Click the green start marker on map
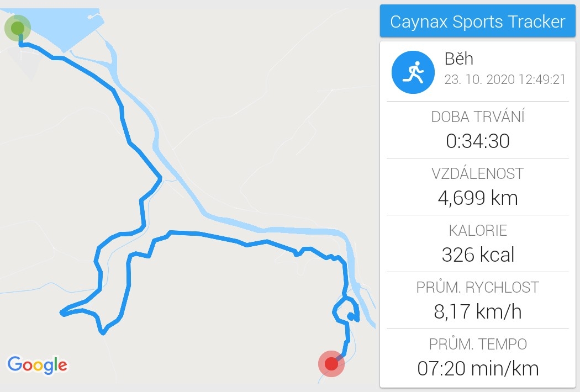Image resolution: width=580 pixels, height=392 pixels. point(17,28)
